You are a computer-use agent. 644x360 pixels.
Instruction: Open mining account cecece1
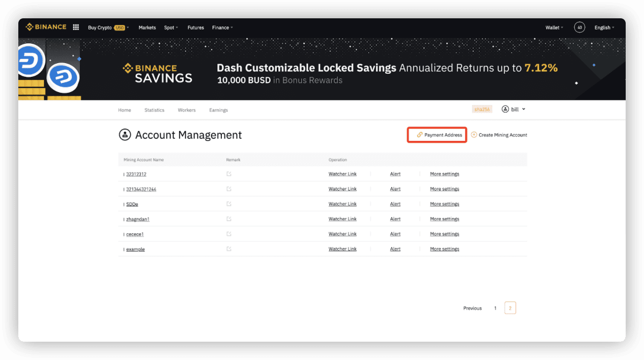point(135,234)
